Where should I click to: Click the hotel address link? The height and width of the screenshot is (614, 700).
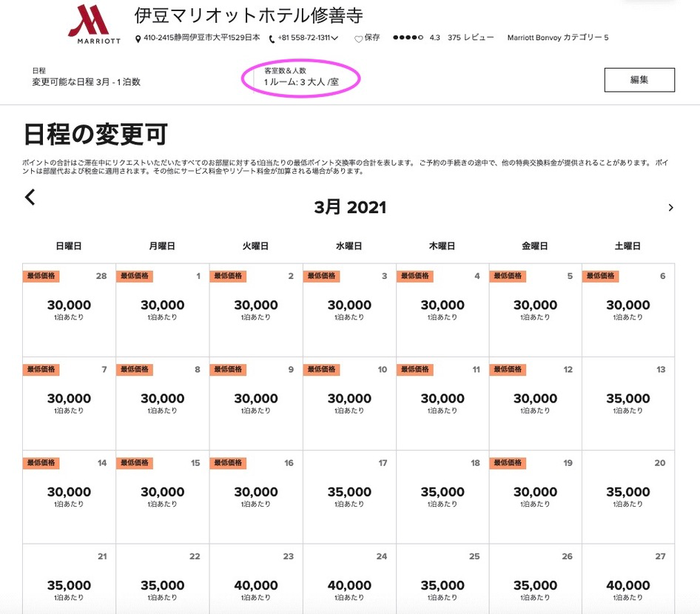coord(202,38)
